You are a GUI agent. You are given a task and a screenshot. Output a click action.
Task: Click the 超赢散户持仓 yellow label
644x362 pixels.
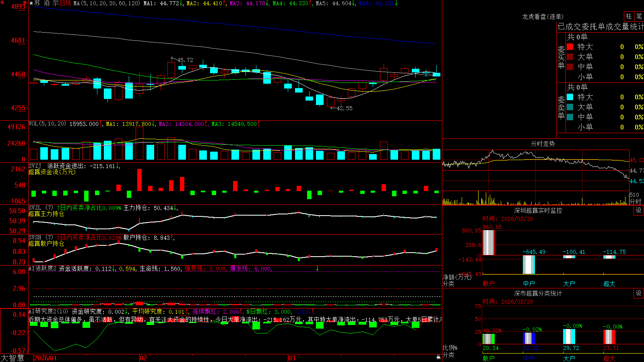(46, 243)
